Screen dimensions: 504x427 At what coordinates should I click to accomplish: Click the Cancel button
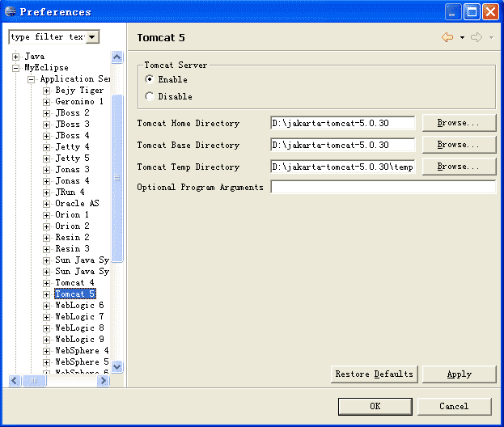pos(454,407)
